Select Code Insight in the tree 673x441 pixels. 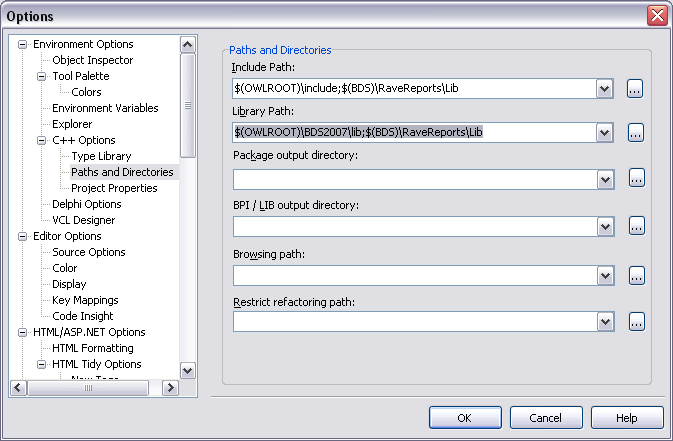click(x=83, y=316)
